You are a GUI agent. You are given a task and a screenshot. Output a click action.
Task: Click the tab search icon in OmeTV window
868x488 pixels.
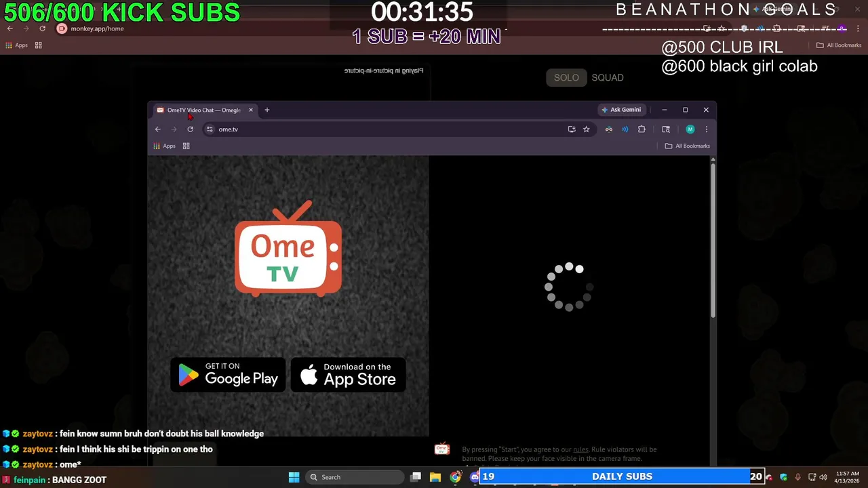[x=666, y=129]
